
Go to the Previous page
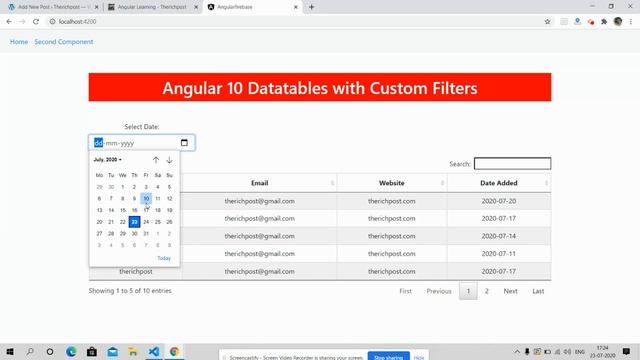tap(439, 291)
